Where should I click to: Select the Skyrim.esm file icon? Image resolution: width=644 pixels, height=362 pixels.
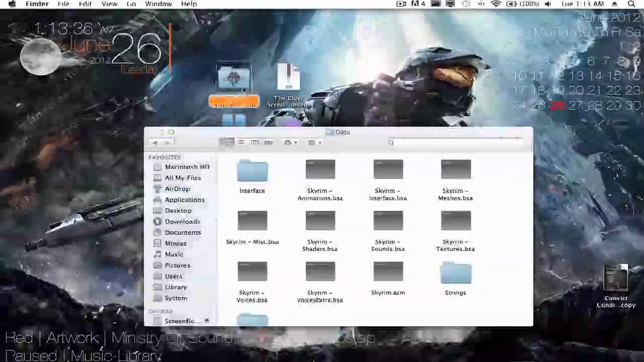click(388, 271)
